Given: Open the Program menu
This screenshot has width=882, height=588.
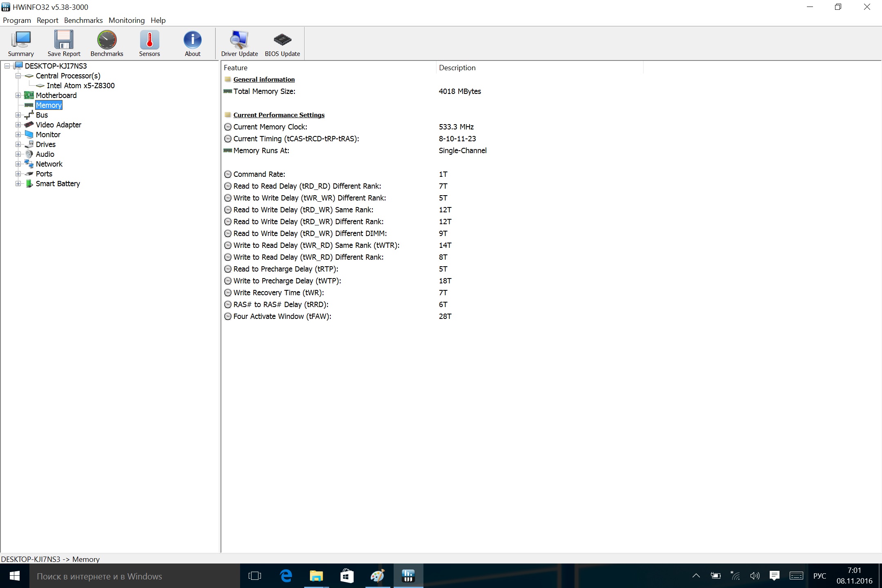Looking at the screenshot, I should click(17, 20).
